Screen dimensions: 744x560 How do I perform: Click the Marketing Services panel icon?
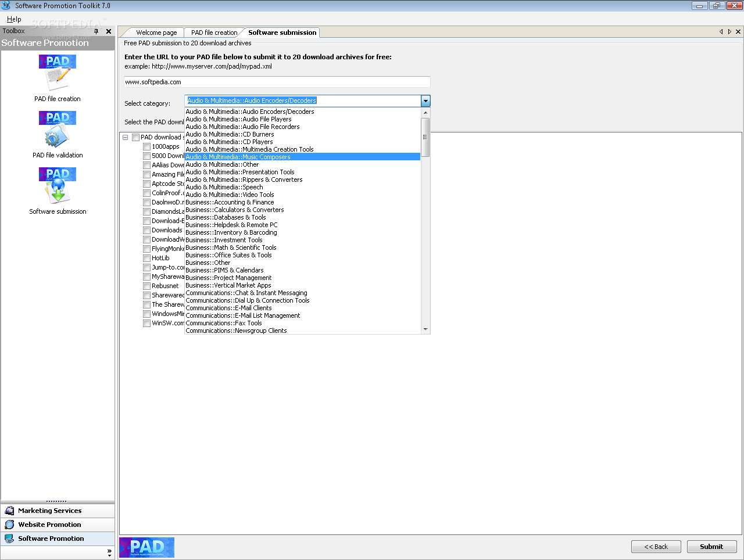[9, 511]
